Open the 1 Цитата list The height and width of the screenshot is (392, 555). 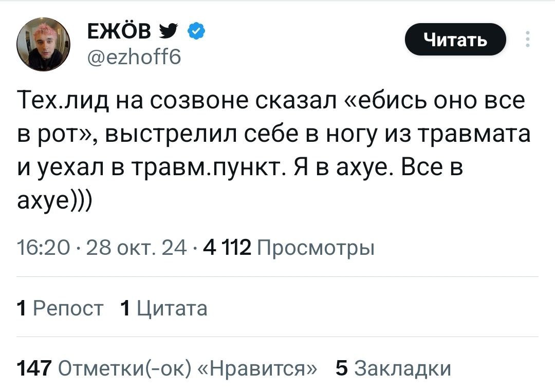coord(163,309)
